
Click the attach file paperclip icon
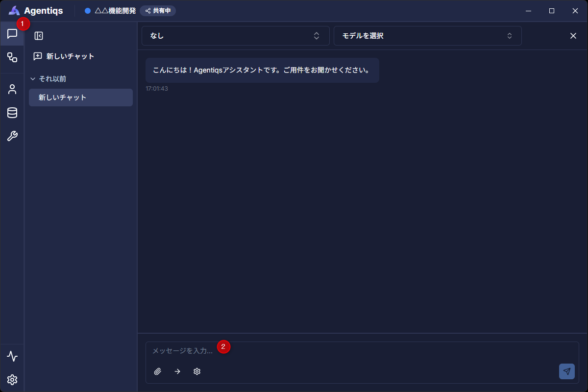(x=157, y=371)
